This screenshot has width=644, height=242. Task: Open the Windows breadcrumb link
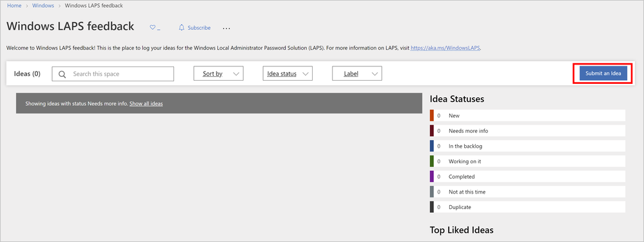pyautogui.click(x=43, y=6)
